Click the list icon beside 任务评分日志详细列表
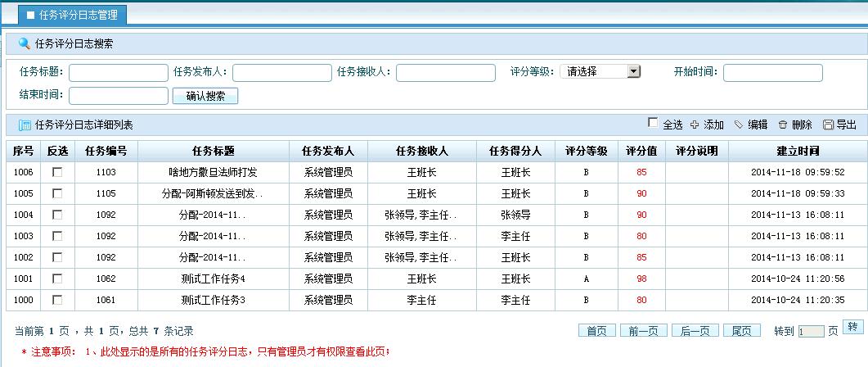Image resolution: width=868 pixels, height=367 pixels. tap(25, 125)
